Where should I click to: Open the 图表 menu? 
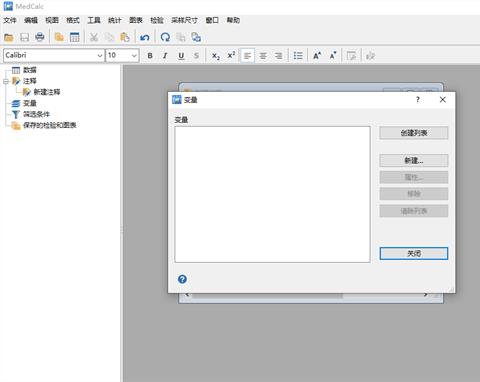pyautogui.click(x=136, y=20)
